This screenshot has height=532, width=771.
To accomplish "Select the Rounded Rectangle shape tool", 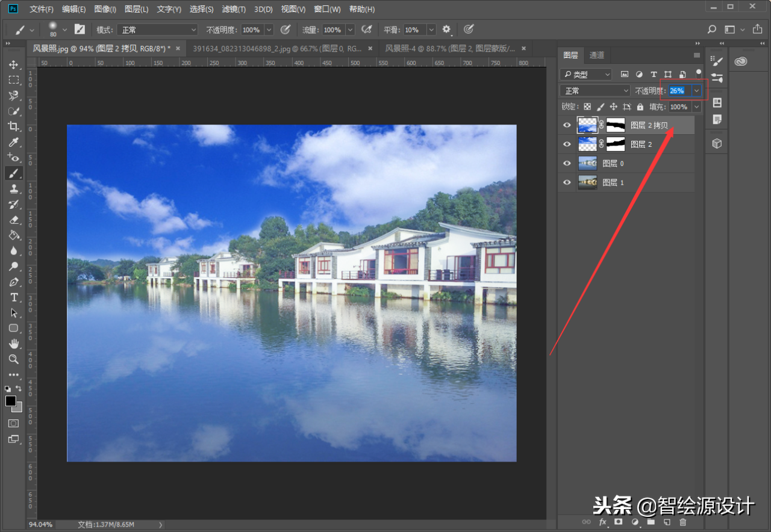I will (13, 329).
